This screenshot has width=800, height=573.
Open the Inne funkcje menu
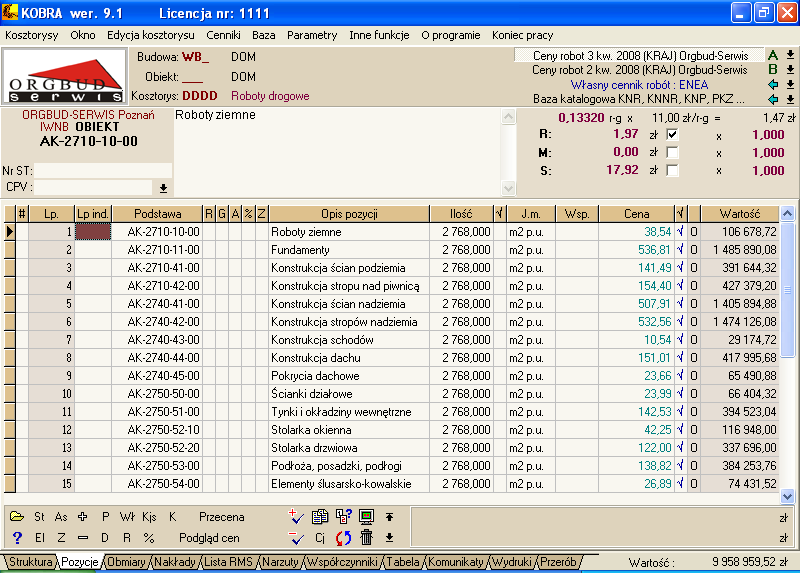pyautogui.click(x=379, y=35)
